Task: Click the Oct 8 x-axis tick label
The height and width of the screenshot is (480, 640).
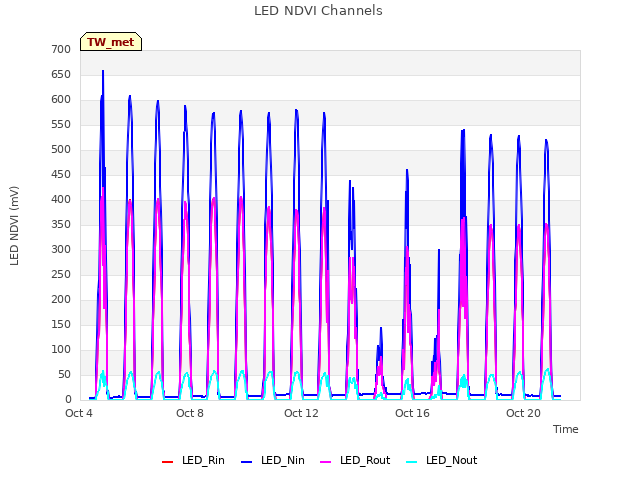Action: (190, 413)
